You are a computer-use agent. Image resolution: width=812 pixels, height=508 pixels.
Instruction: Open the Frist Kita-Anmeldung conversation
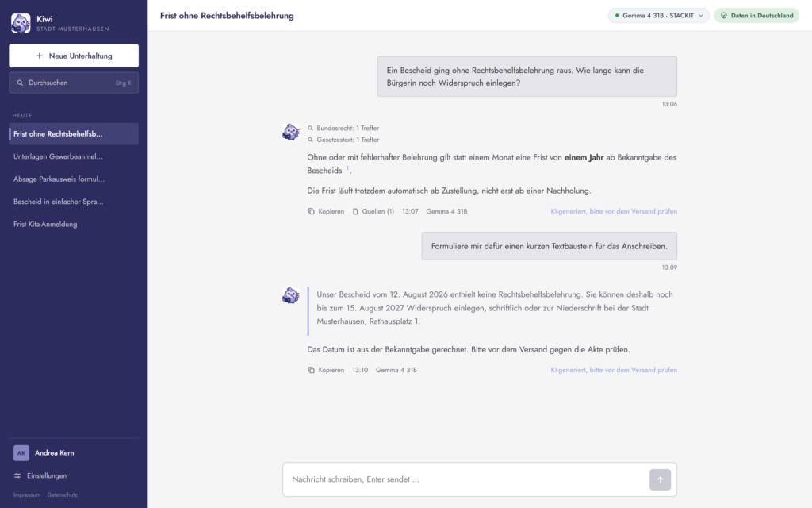click(x=74, y=225)
